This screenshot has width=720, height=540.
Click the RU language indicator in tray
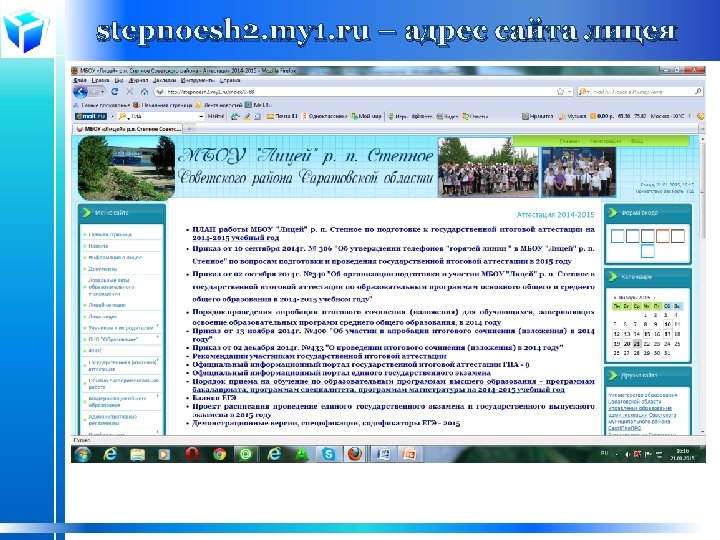coord(604,453)
